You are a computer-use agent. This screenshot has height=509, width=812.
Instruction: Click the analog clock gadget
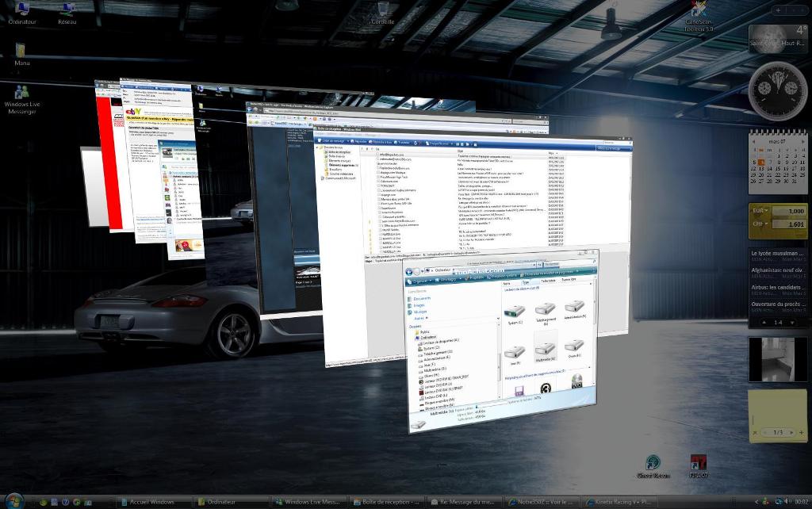(778, 90)
